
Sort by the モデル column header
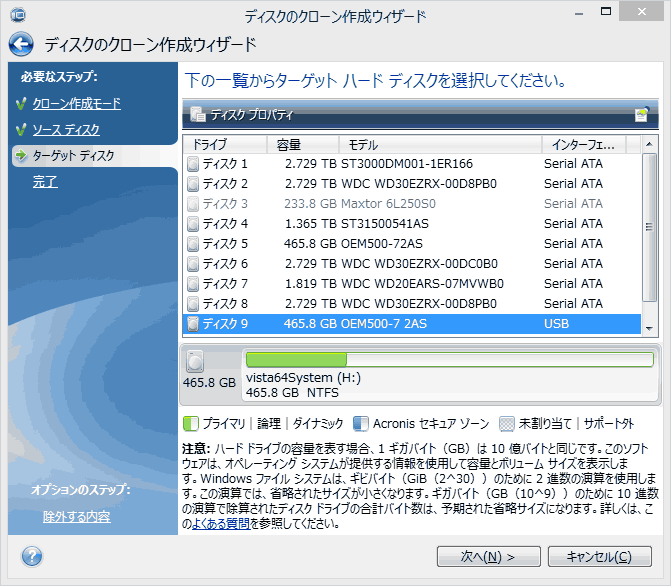pos(440,145)
